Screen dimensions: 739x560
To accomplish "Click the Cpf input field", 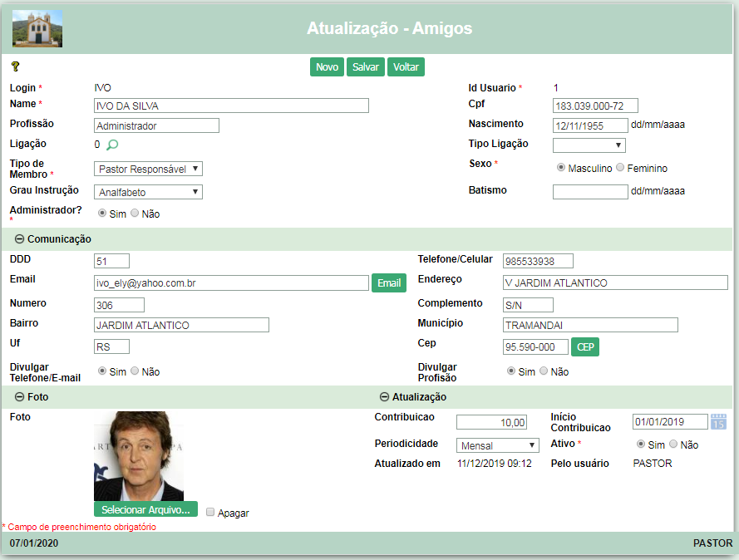I will pos(595,106).
